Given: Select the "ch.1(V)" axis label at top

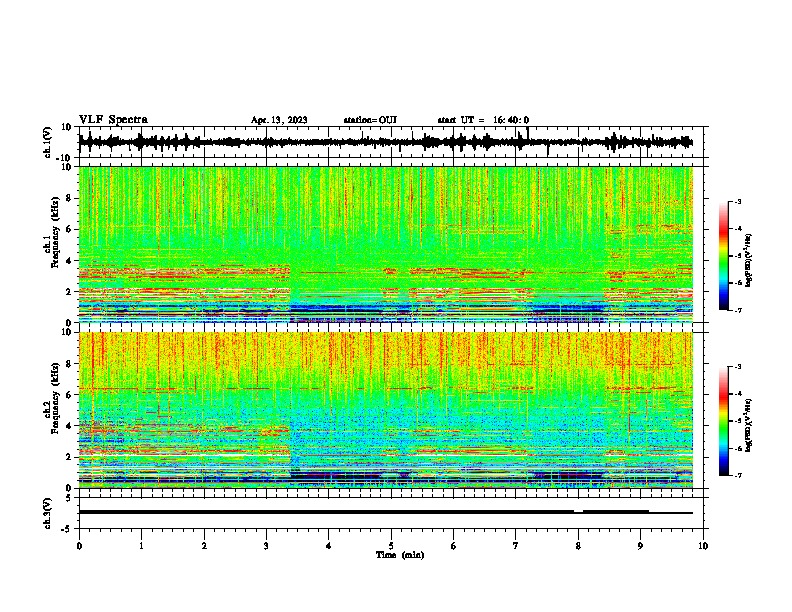Looking at the screenshot, I should (x=48, y=142).
